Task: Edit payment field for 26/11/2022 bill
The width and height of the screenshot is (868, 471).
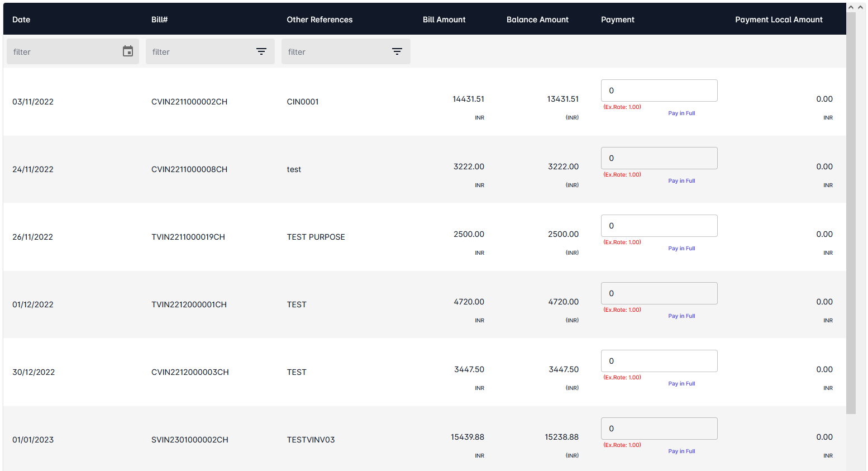Action: (x=659, y=226)
